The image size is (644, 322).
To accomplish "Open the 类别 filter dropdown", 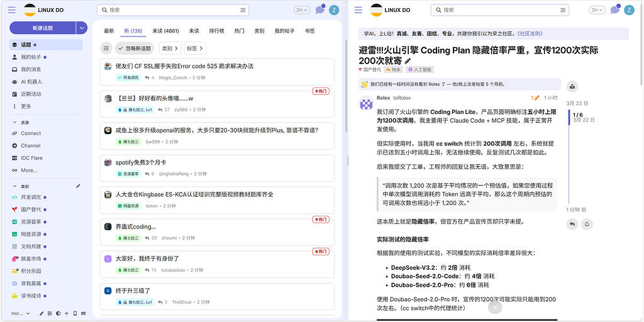I will point(170,48).
